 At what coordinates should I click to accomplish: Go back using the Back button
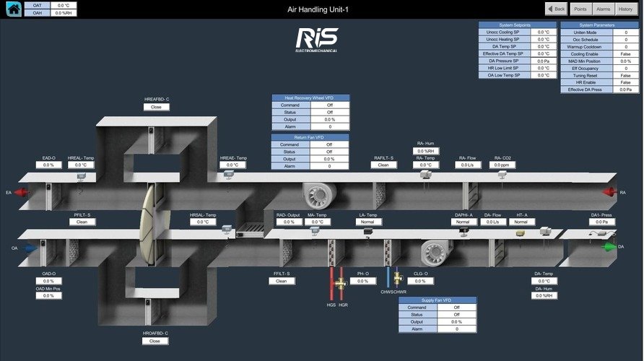tap(557, 9)
